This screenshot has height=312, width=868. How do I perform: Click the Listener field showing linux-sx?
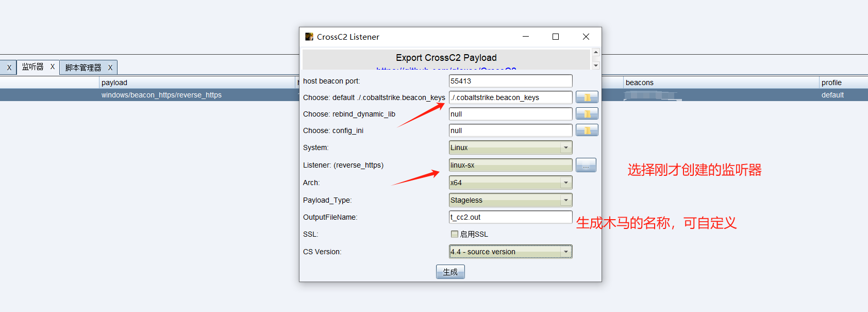pyautogui.click(x=511, y=165)
